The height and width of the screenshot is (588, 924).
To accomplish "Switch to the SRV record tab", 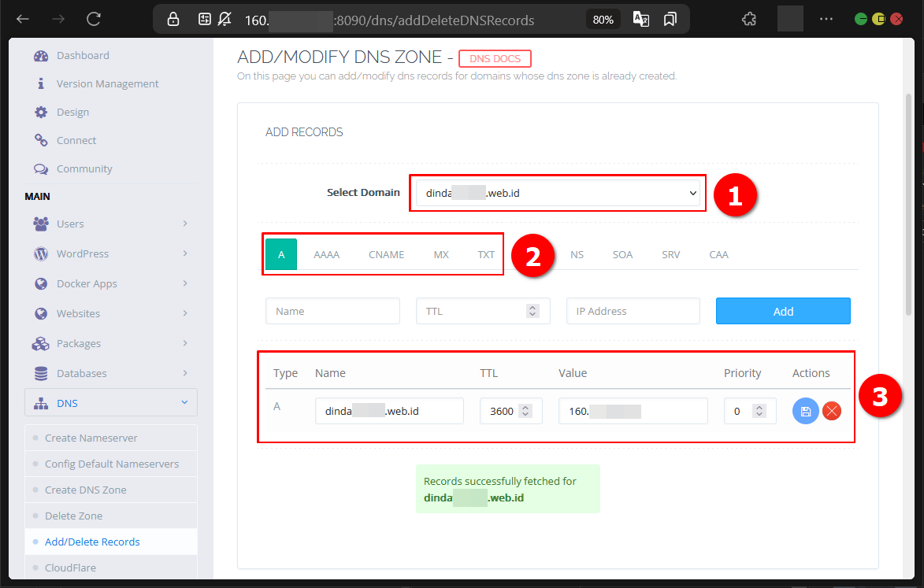I will point(670,254).
